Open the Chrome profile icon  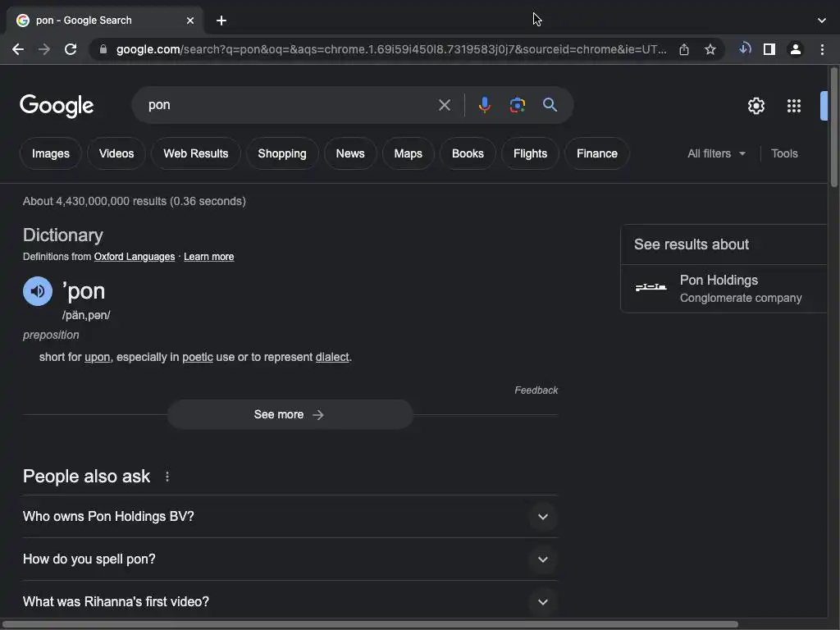pyautogui.click(x=796, y=49)
